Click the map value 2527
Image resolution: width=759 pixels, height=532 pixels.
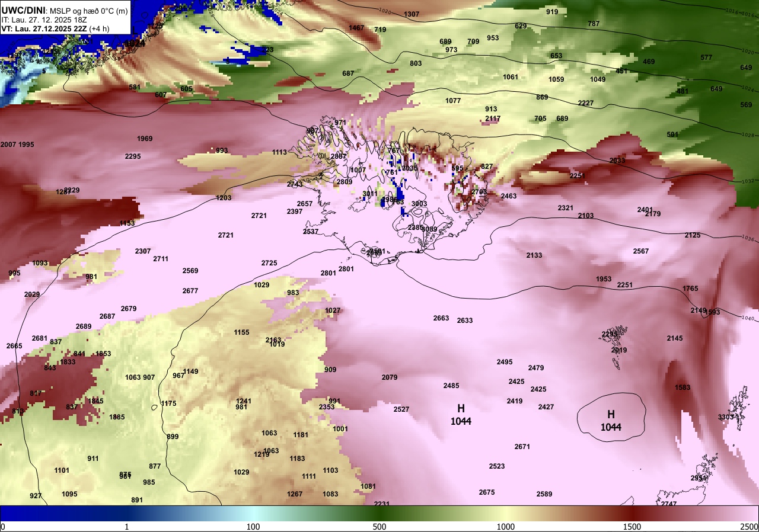point(401,409)
